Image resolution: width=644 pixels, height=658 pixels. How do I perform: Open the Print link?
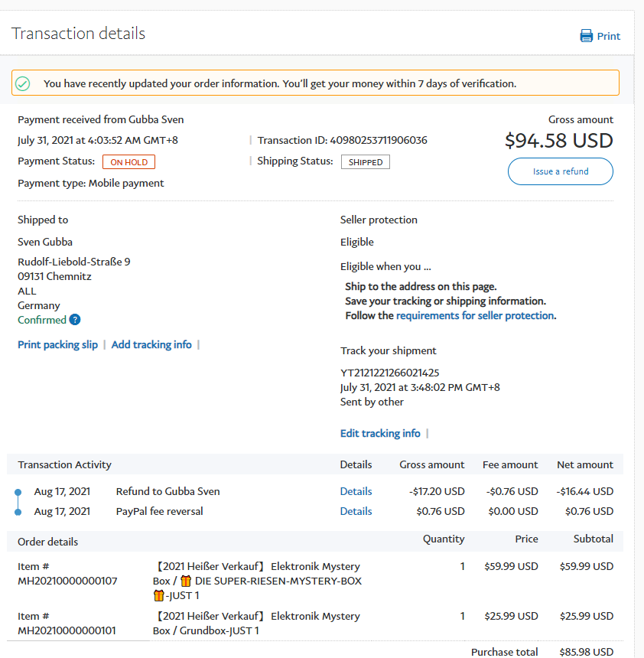[x=609, y=36]
